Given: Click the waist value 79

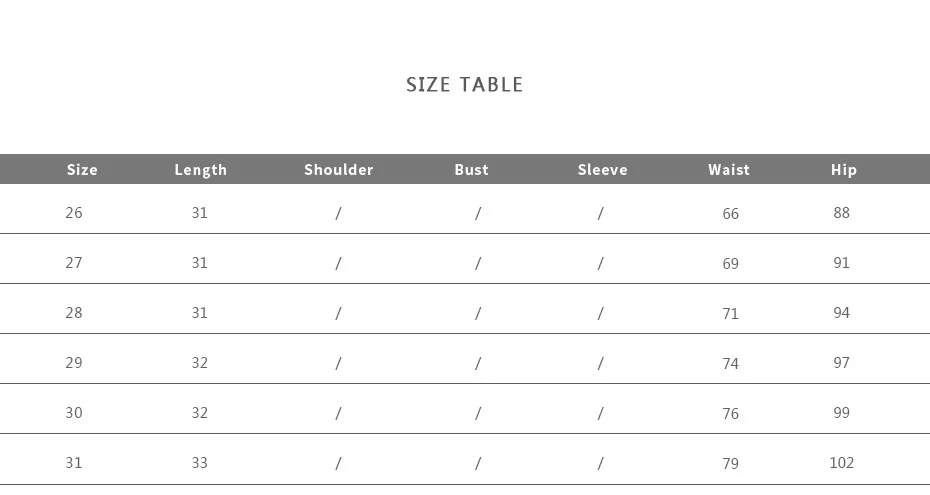Looking at the screenshot, I should 730,464.
